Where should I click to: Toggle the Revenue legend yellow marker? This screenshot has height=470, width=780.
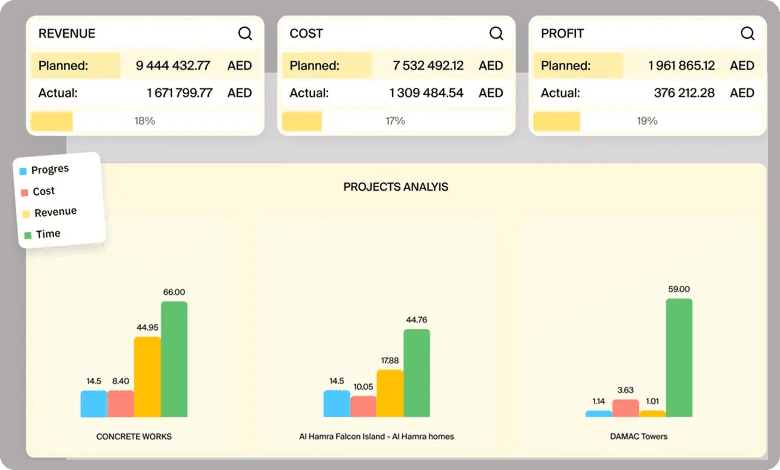25,214
